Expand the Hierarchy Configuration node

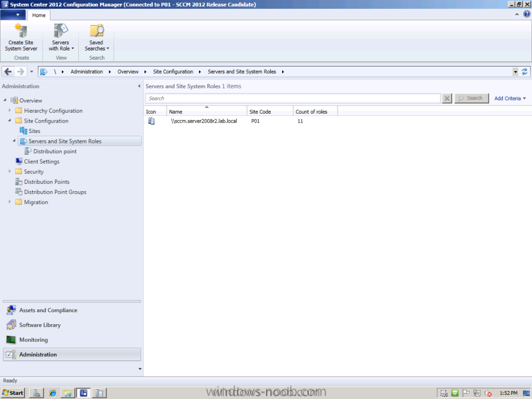click(9, 110)
